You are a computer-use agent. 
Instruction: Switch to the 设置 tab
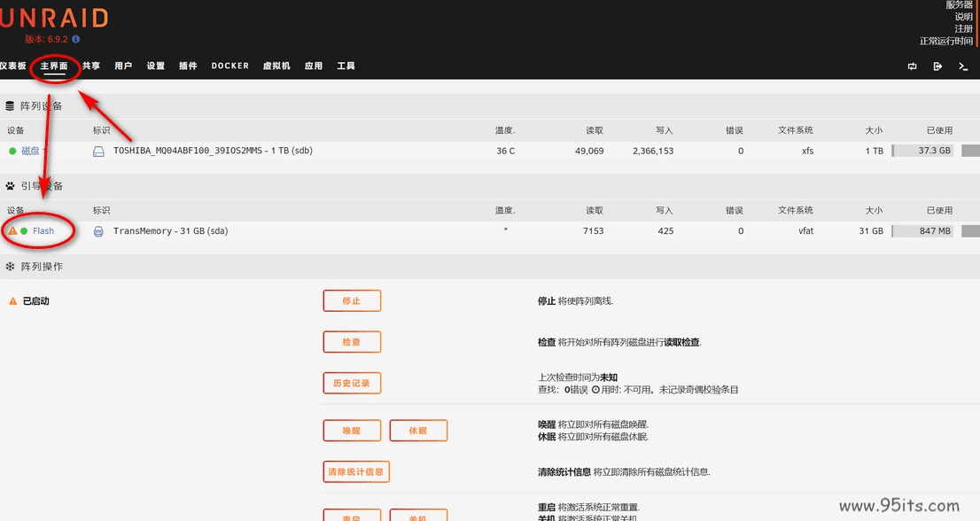pyautogui.click(x=156, y=66)
